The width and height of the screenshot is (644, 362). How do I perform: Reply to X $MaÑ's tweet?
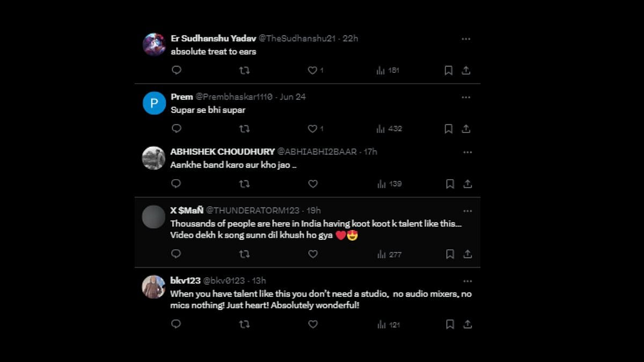176,254
